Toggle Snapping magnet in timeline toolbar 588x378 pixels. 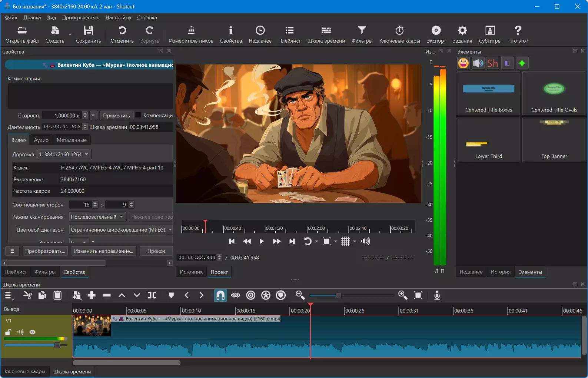pyautogui.click(x=220, y=295)
